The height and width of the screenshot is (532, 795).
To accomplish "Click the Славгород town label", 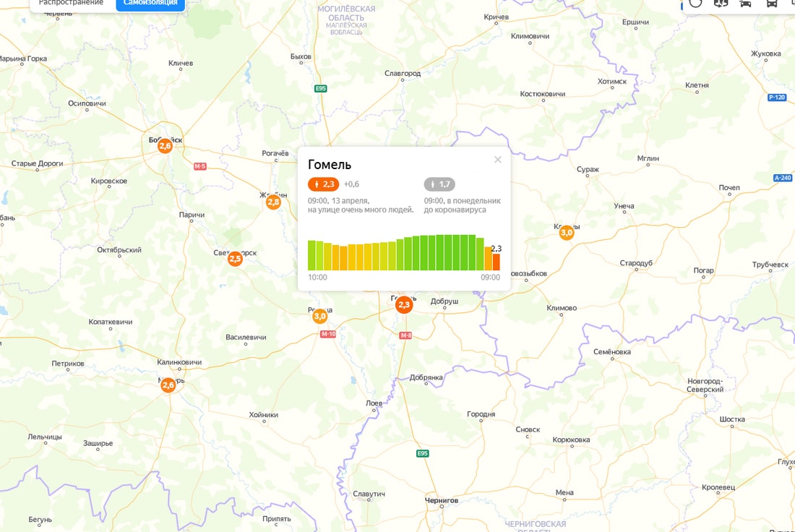I will [403, 74].
